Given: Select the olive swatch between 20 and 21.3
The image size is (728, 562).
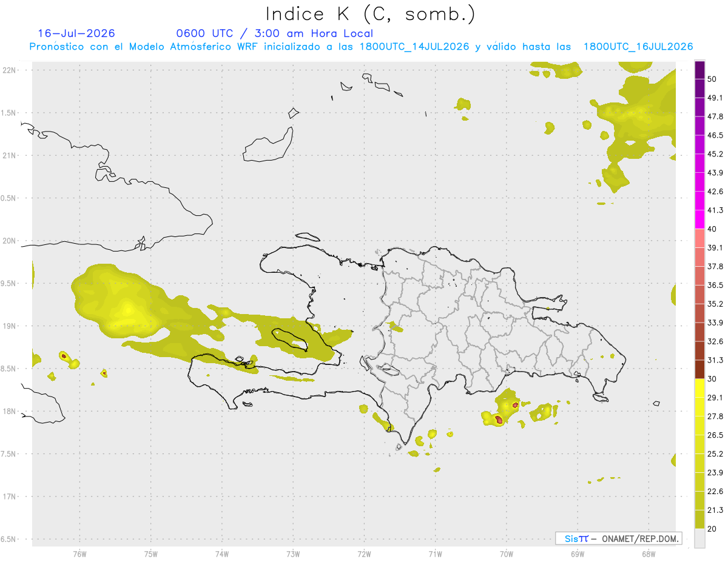Looking at the screenshot, I should click(699, 520).
